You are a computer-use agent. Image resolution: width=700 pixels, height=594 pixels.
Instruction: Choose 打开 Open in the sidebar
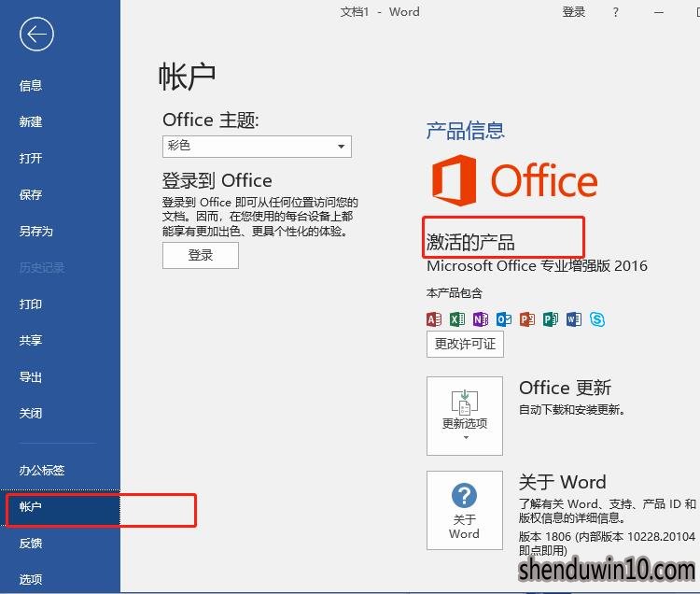31,158
